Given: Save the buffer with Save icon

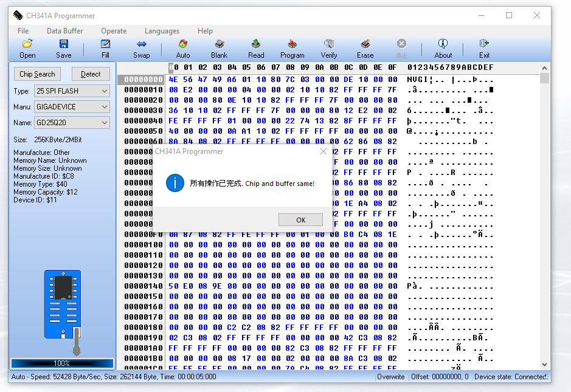Looking at the screenshot, I should pyautogui.click(x=64, y=49).
